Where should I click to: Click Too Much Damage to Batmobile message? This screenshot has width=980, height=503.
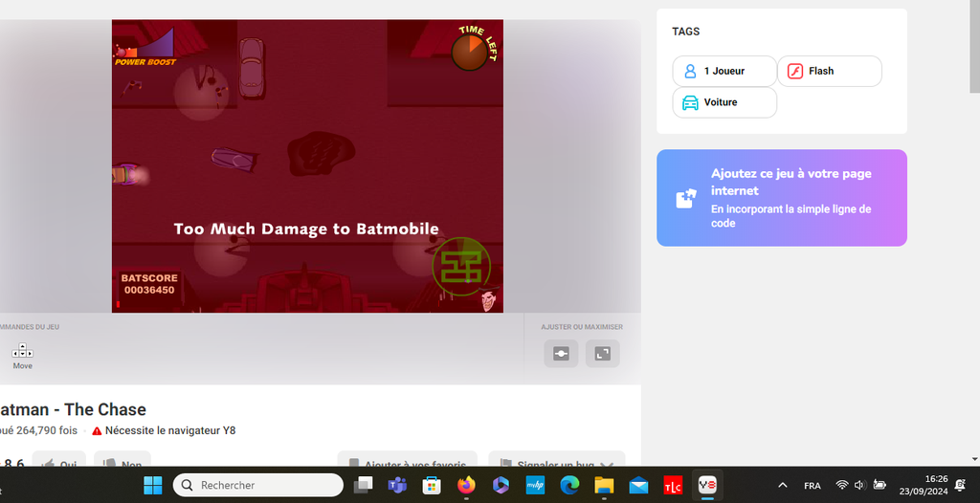coord(306,229)
